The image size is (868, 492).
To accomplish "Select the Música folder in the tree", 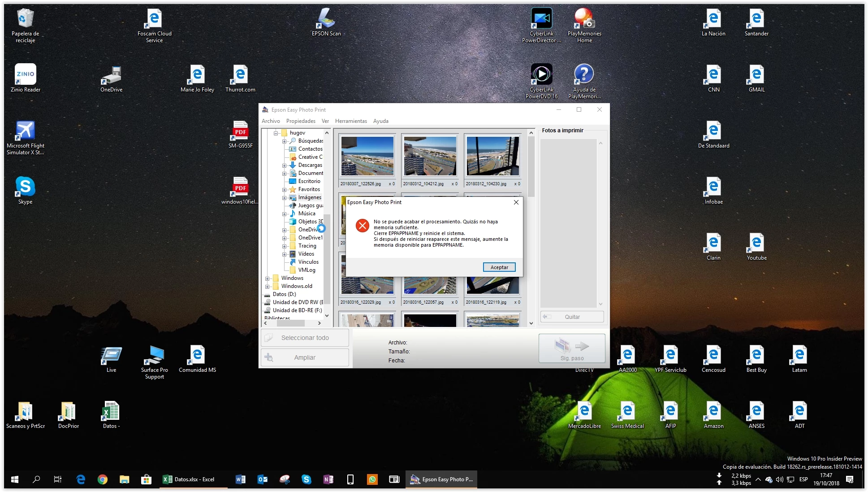I will pyautogui.click(x=307, y=213).
